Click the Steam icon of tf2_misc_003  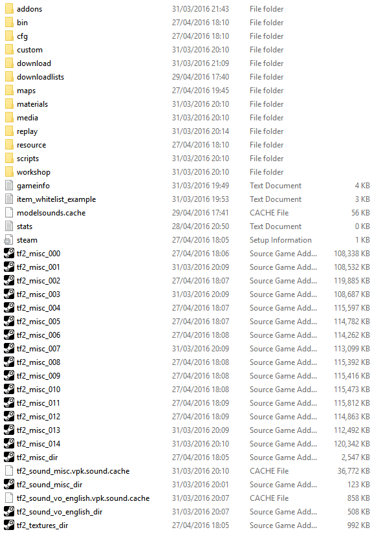click(x=9, y=294)
